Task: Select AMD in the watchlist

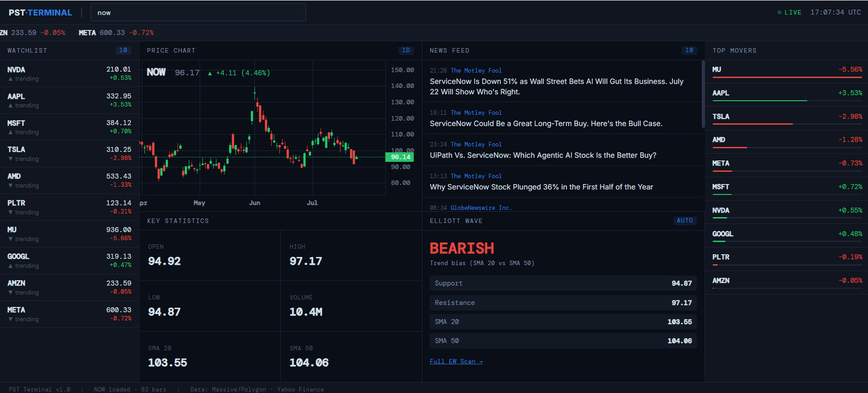Action: tap(69, 181)
